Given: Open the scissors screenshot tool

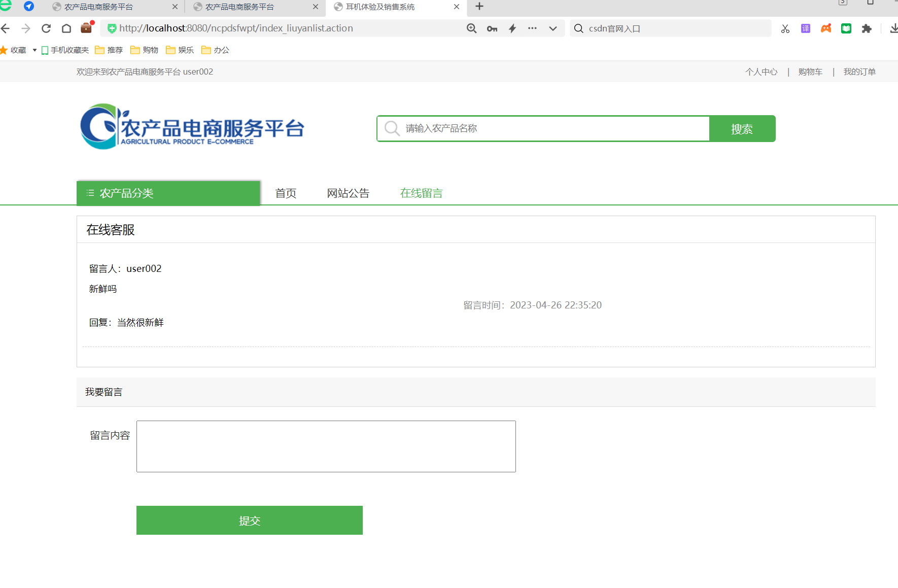Looking at the screenshot, I should (x=785, y=28).
